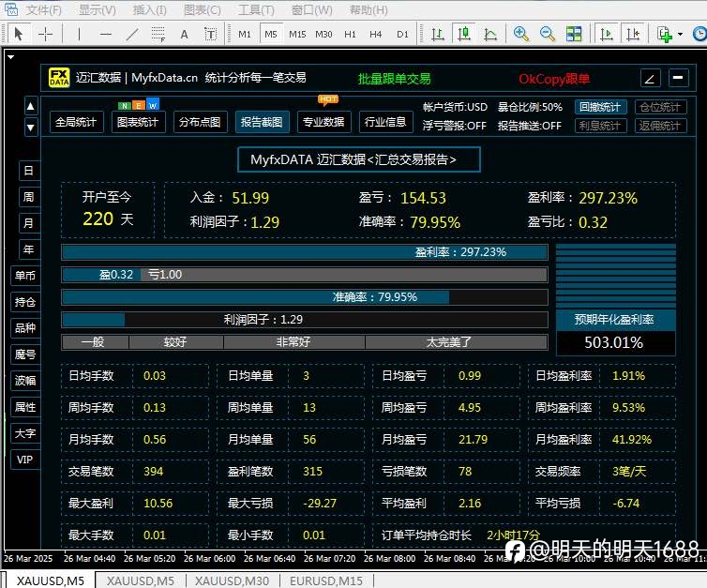
Task: Zoom out of the chart
Action: pos(548,34)
